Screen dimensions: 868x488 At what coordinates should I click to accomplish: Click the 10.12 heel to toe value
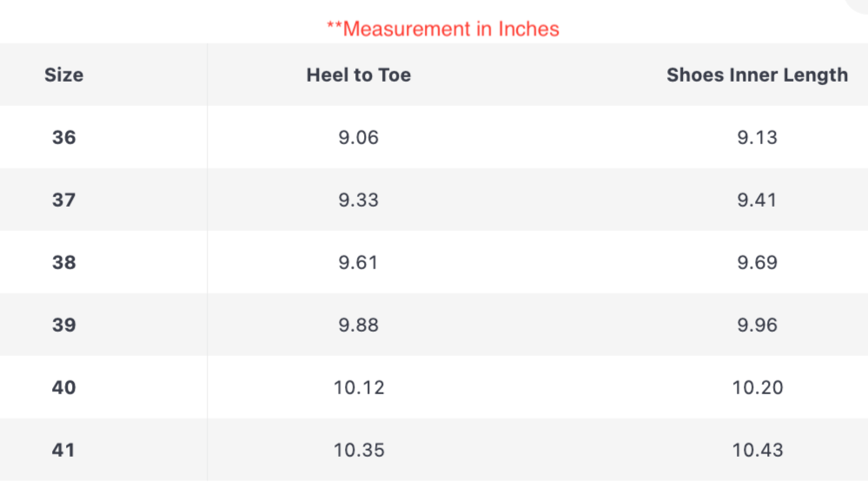coord(359,387)
